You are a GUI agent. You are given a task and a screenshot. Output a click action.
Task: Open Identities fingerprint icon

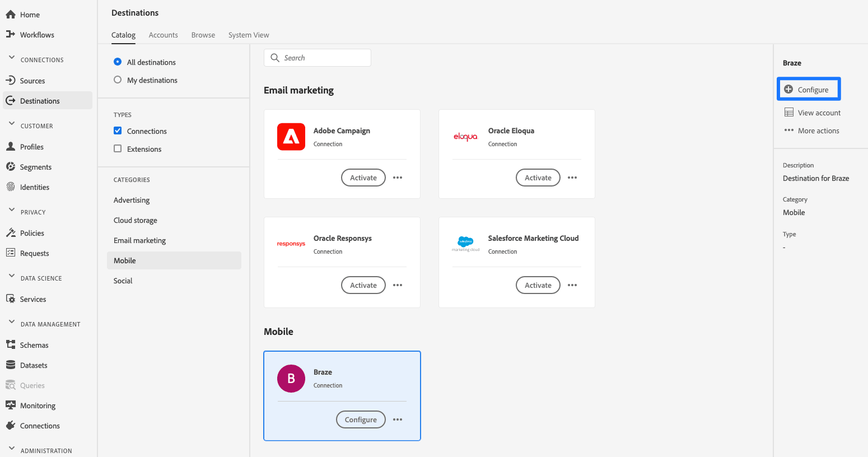pos(10,187)
